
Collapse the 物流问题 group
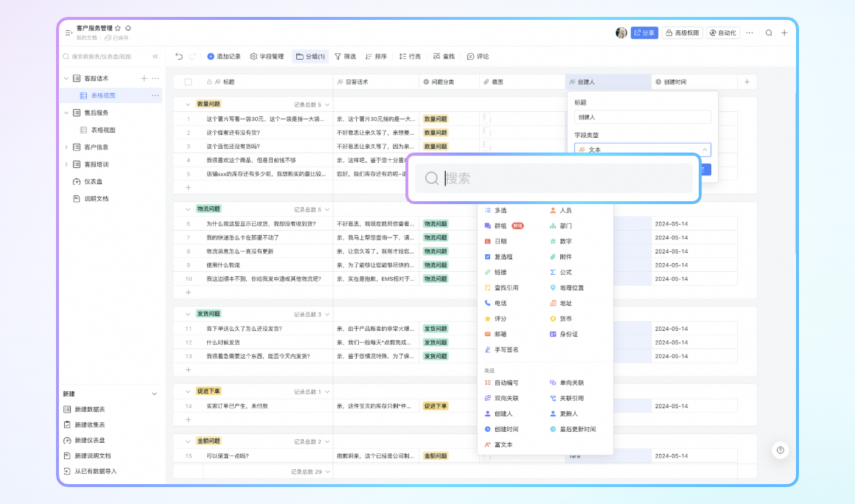[188, 209]
